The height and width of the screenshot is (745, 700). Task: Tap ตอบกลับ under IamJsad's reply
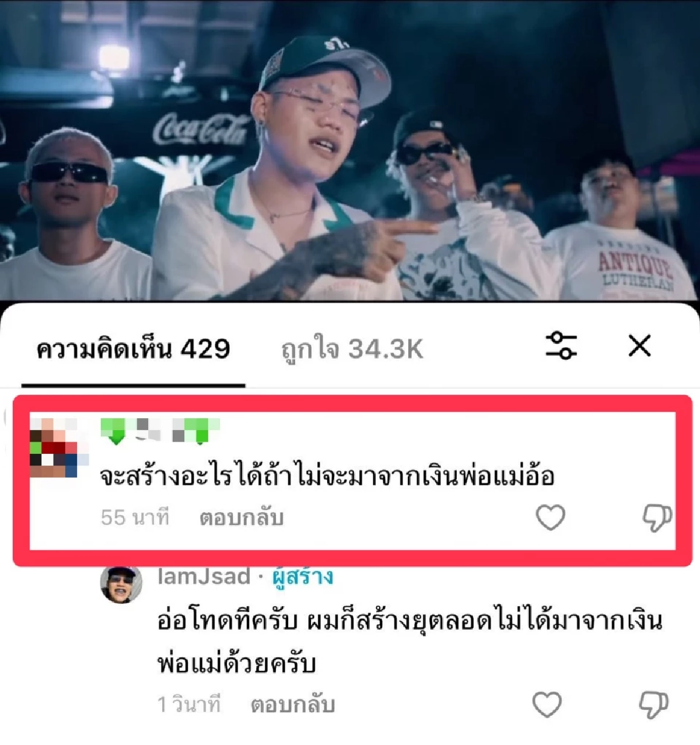293,705
